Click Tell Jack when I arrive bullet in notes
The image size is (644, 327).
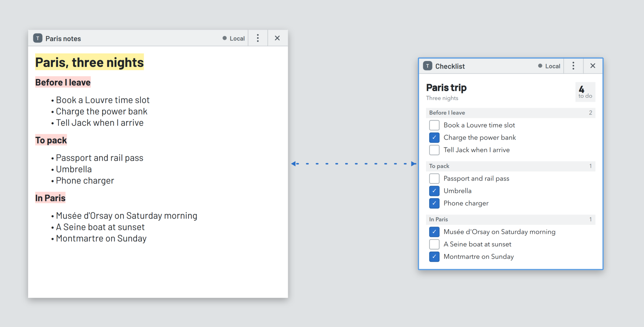pyautogui.click(x=100, y=123)
